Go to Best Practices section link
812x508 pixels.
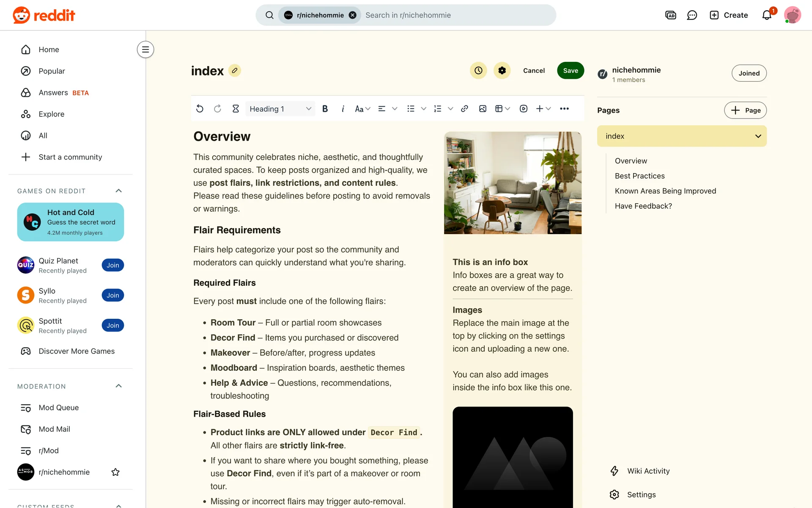[639, 176]
